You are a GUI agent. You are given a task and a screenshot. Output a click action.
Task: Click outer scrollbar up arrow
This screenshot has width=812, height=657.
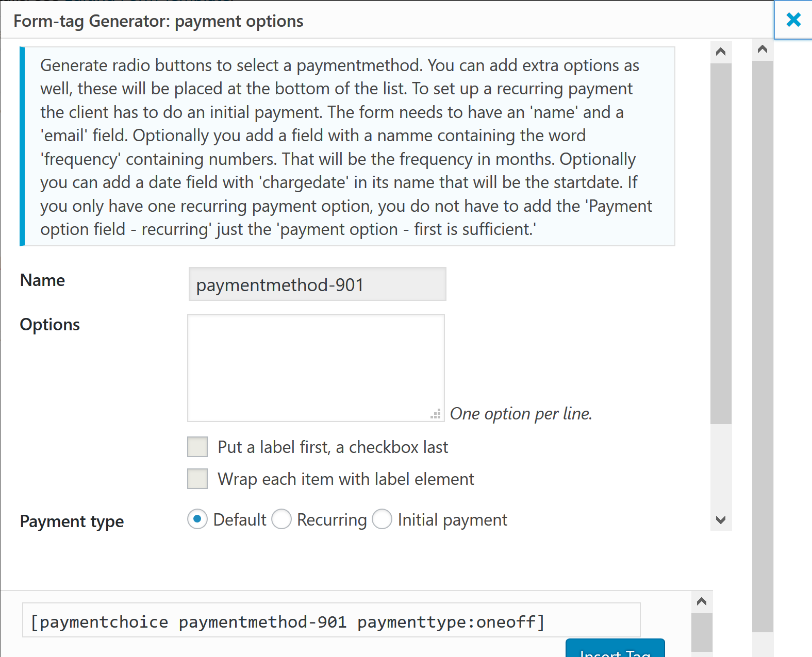(x=763, y=49)
